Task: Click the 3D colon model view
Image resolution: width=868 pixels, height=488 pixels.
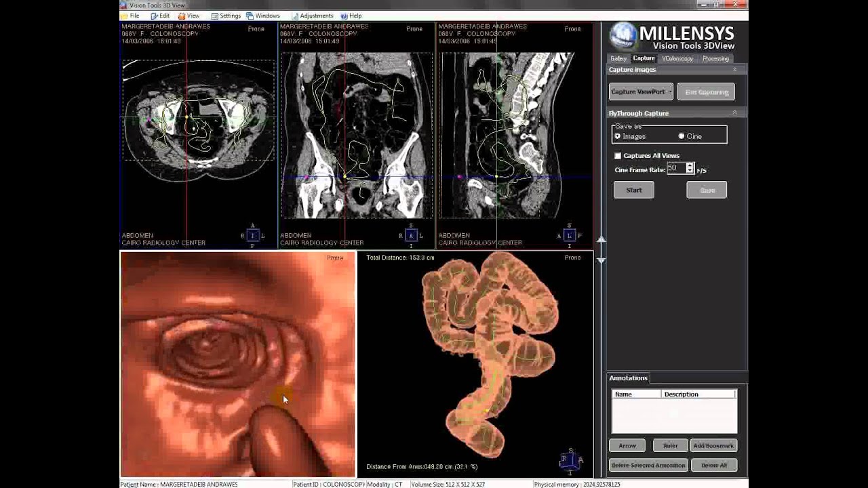Action: coord(475,365)
